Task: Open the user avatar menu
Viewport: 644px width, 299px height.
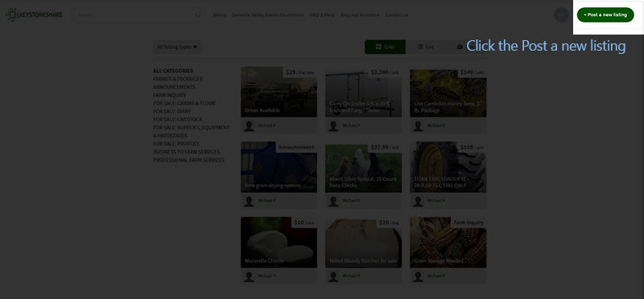Action: pos(561,14)
